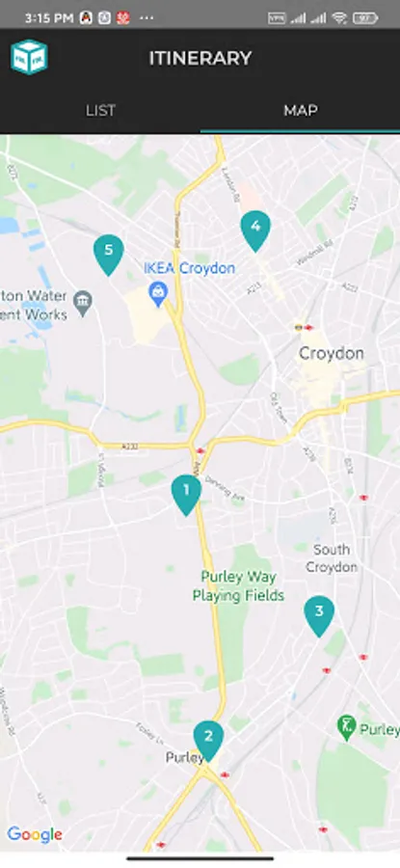Click the IKEA Croydon map label

[x=189, y=268]
